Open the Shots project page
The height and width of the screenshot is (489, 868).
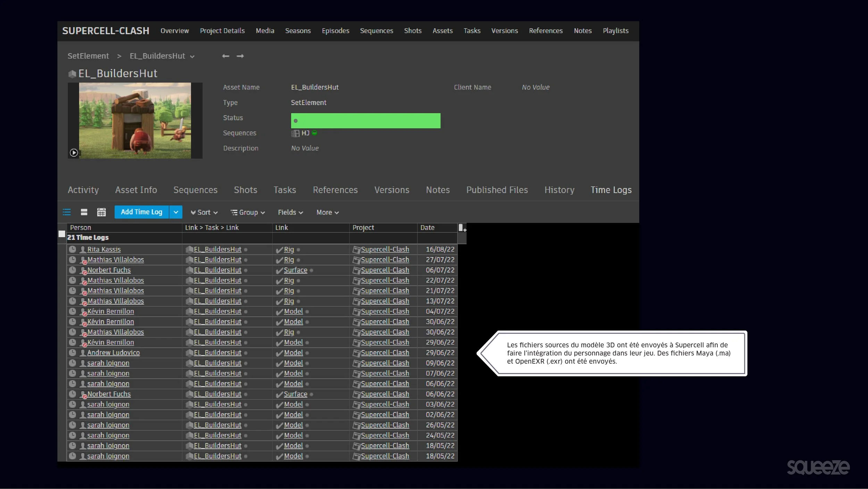(413, 31)
